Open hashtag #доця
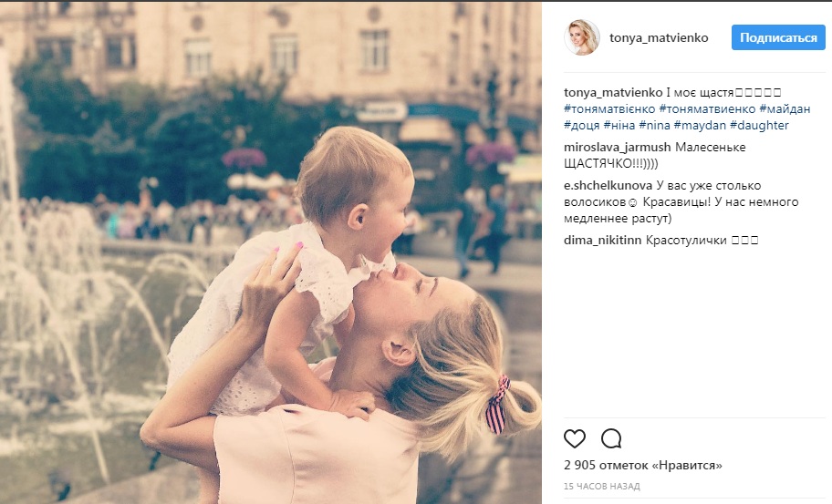Screen dimensions: 832x504 tap(581, 126)
